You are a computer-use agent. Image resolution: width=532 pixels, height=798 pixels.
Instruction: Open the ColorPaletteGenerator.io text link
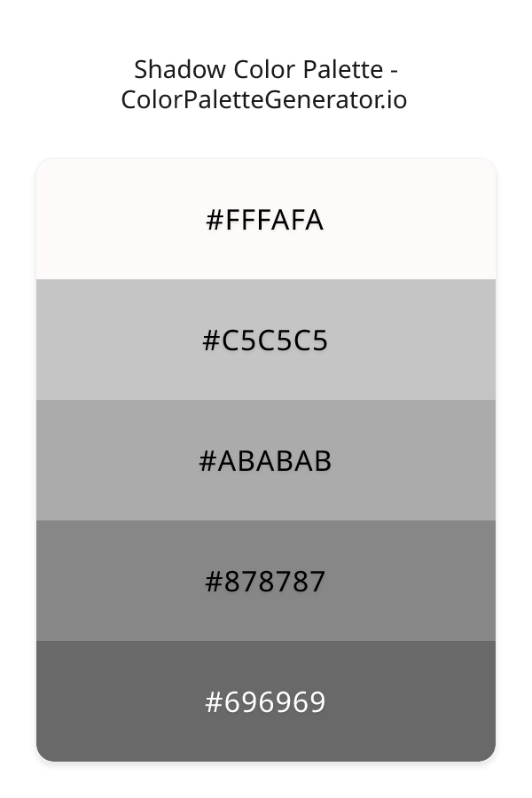pyautogui.click(x=264, y=99)
